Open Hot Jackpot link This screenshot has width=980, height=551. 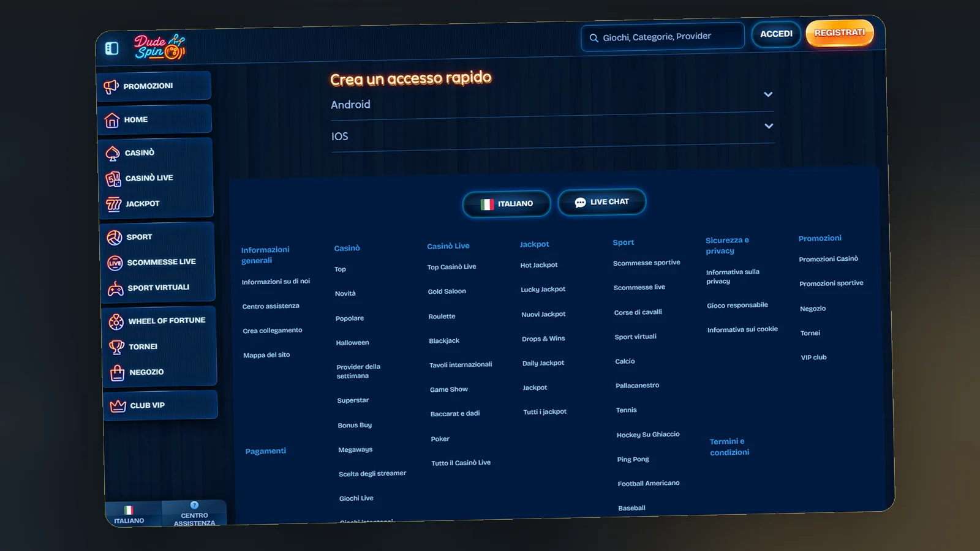539,265
